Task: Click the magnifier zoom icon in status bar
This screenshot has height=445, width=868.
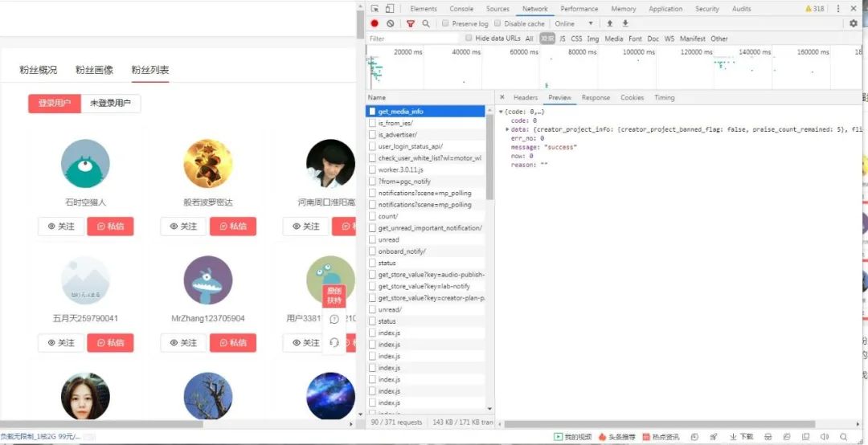Action: pyautogui.click(x=844, y=437)
